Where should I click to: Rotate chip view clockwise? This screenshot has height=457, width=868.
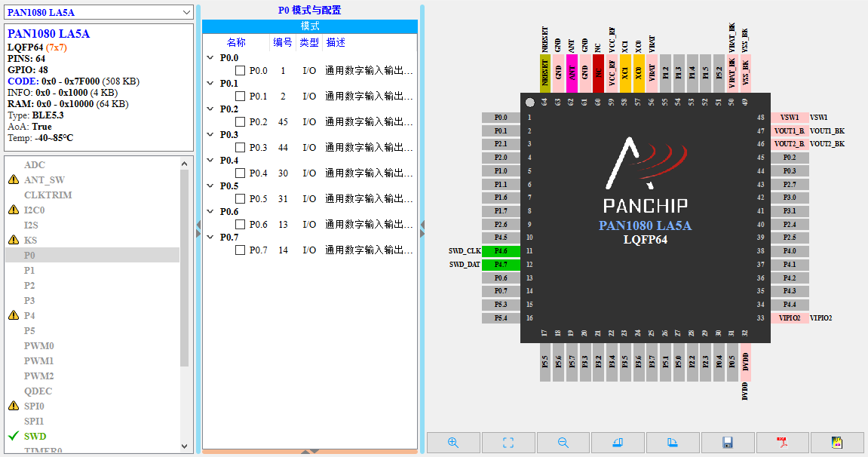click(x=673, y=443)
